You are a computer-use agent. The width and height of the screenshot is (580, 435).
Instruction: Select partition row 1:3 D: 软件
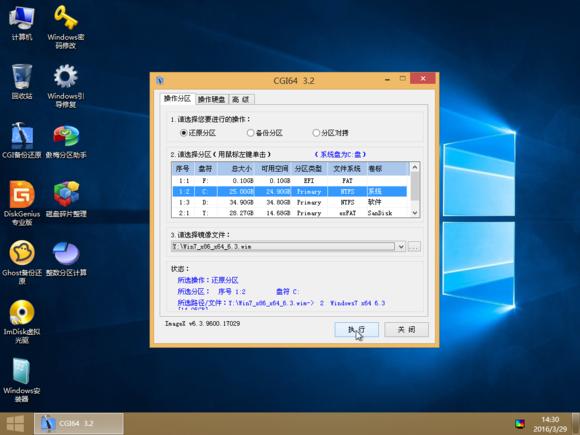tap(290, 202)
